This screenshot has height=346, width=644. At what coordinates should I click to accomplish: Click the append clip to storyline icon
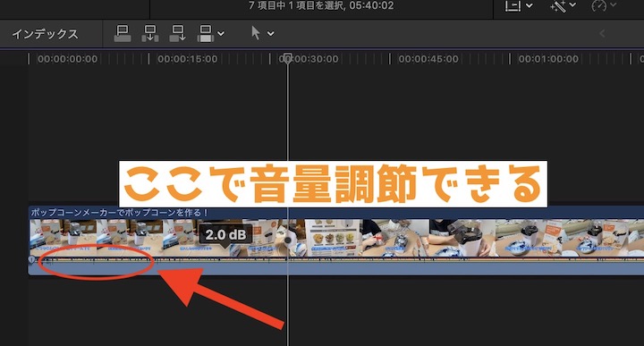(178, 34)
